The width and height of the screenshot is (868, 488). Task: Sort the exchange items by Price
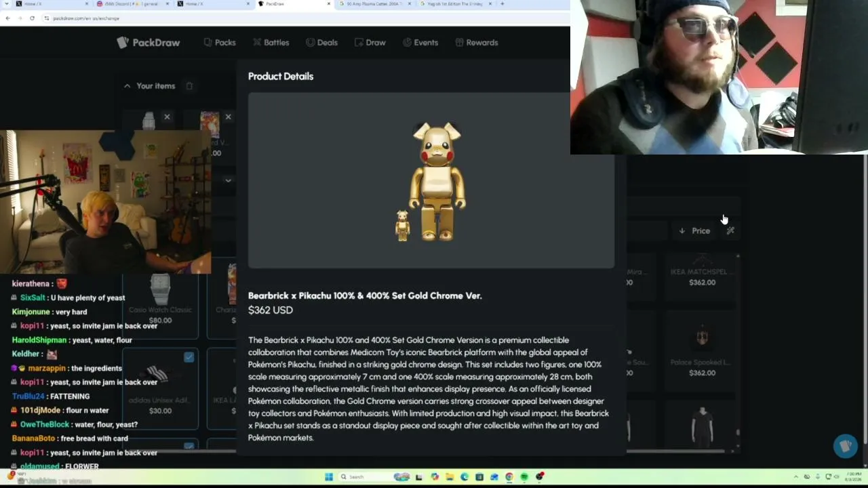click(694, 231)
